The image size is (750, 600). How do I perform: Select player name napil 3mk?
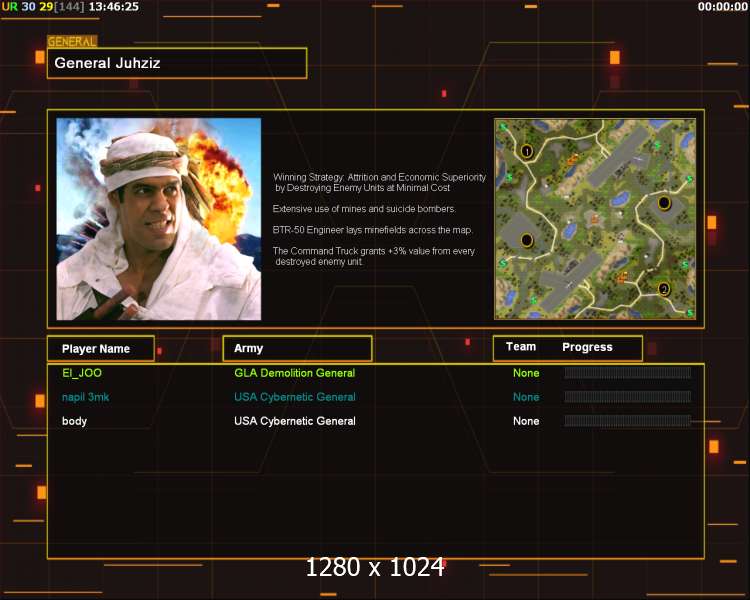tap(86, 397)
